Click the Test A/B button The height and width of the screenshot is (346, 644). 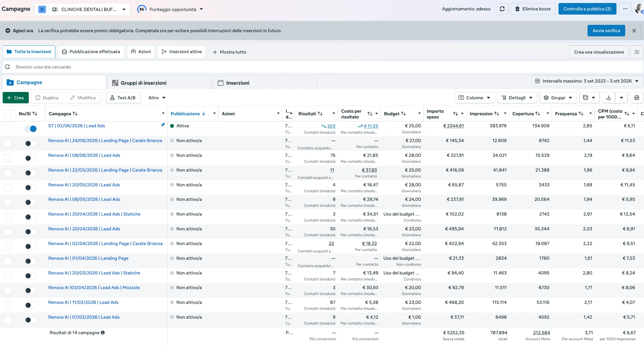pyautogui.click(x=123, y=98)
